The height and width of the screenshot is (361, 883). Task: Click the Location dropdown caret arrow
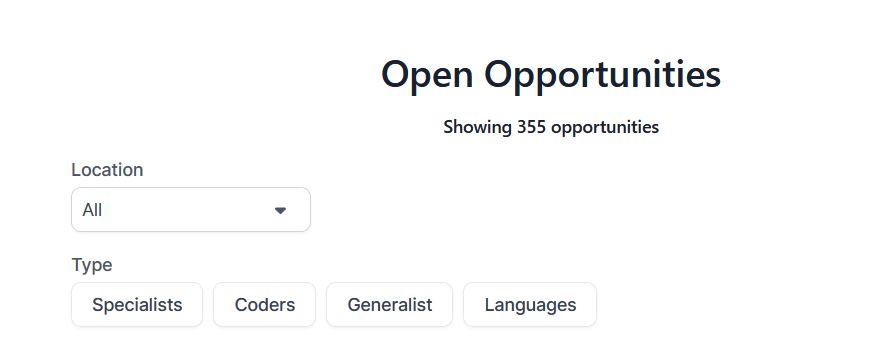pyautogui.click(x=280, y=211)
